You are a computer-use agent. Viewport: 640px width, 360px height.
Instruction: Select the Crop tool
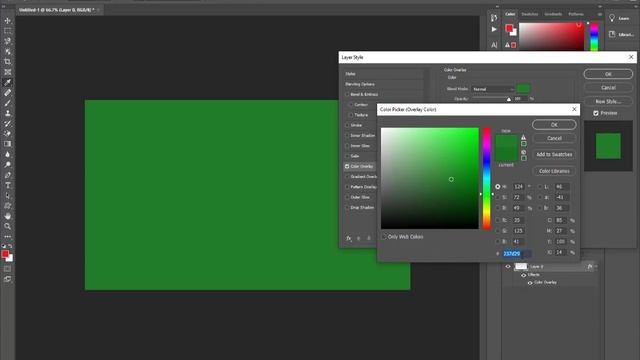(x=7, y=62)
